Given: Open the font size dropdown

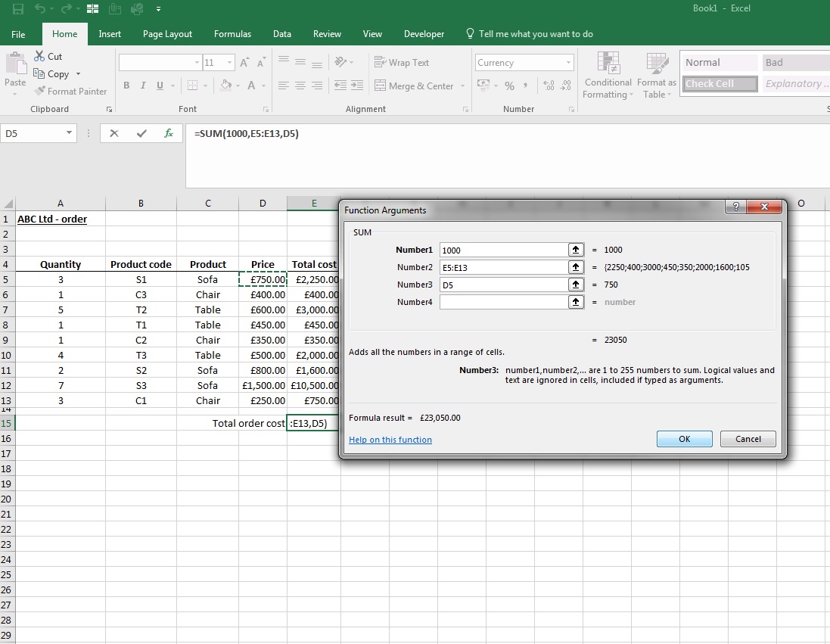Looking at the screenshot, I should click(x=229, y=63).
